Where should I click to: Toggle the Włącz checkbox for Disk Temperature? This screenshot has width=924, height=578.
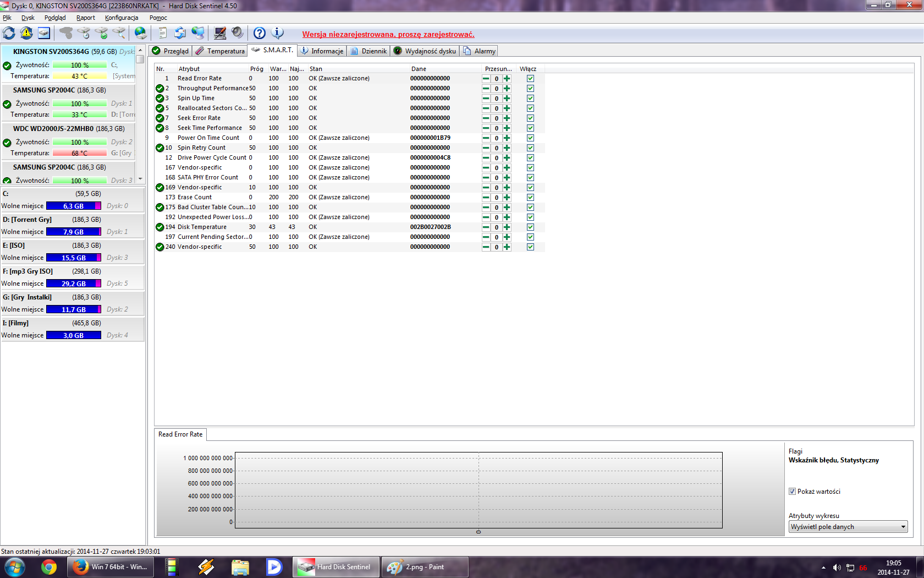click(530, 227)
